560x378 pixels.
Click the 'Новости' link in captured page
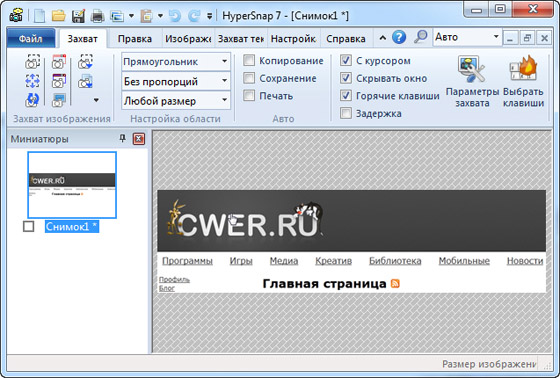pyautogui.click(x=525, y=261)
